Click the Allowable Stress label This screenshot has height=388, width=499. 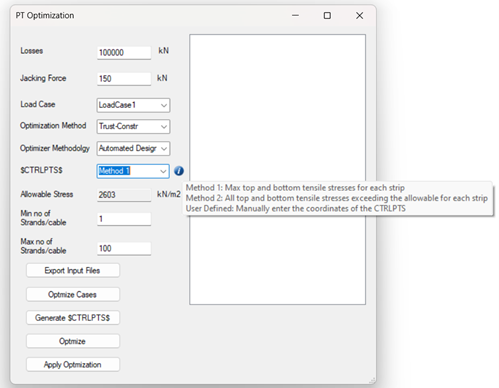pos(47,194)
